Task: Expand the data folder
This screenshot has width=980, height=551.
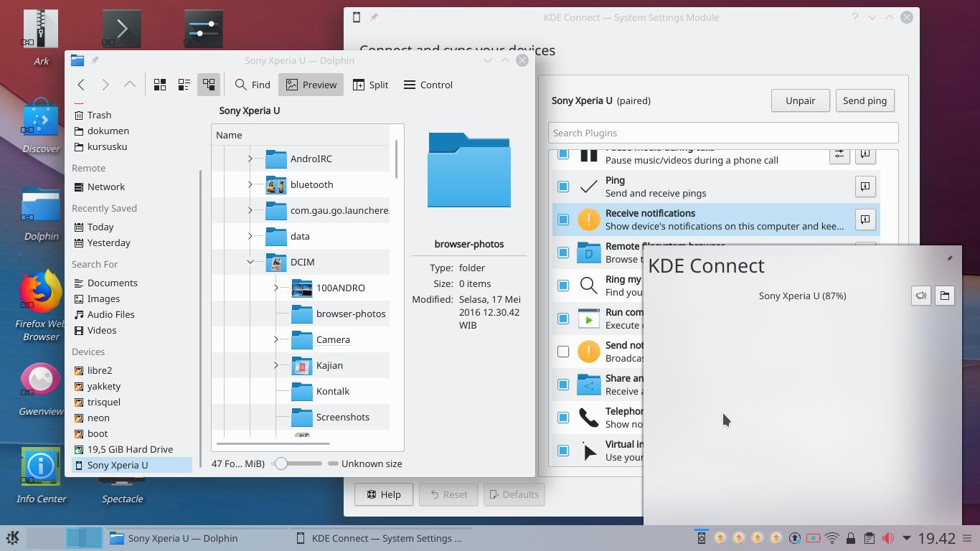Action: 250,236
